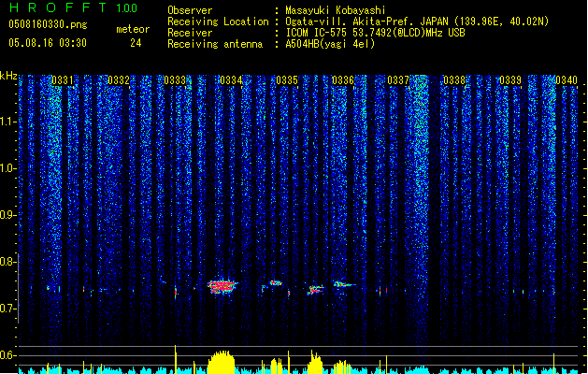Click the meteor count value 24

[136, 43]
